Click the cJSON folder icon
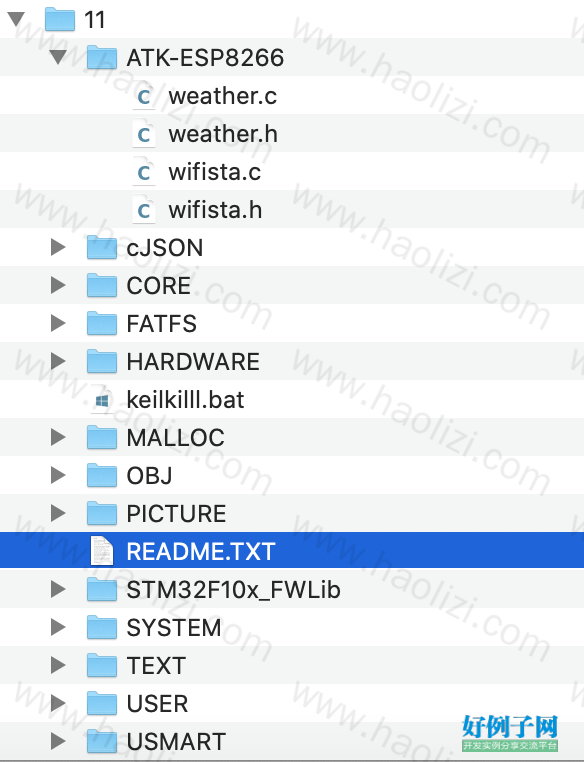584x762 pixels. pyautogui.click(x=102, y=247)
